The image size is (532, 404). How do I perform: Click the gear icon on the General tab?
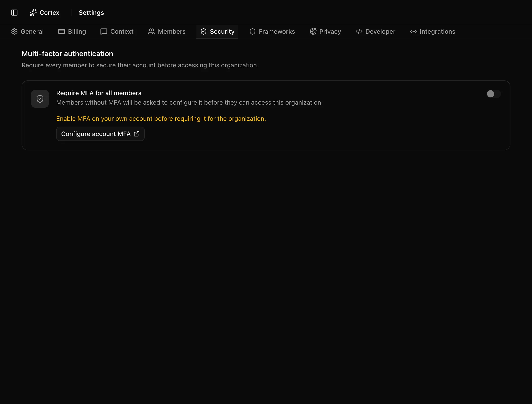[14, 31]
